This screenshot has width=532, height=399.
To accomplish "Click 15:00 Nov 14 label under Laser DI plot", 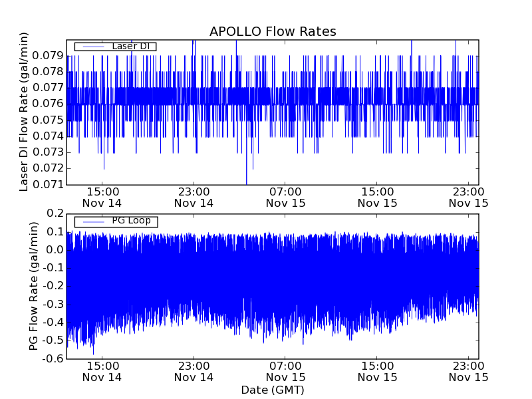I will click(102, 198).
